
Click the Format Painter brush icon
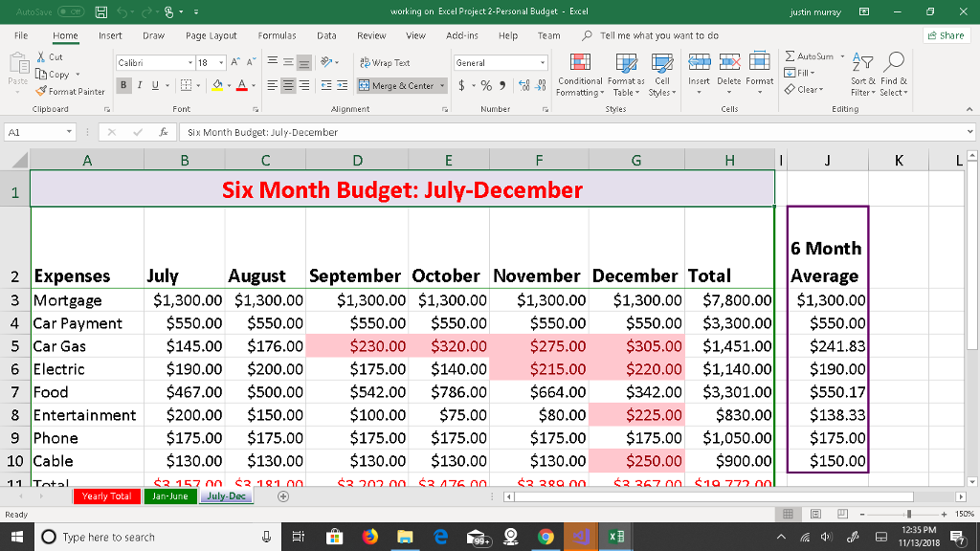[x=41, y=91]
